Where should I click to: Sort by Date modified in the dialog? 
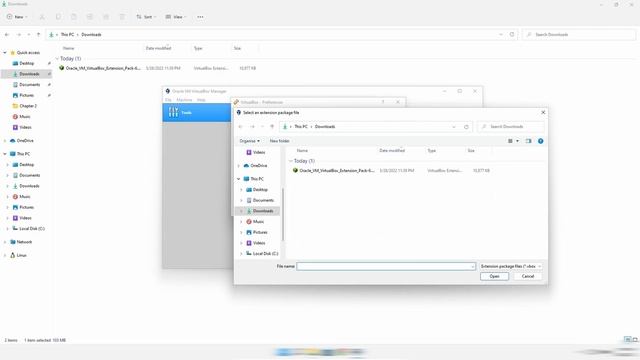coord(392,151)
